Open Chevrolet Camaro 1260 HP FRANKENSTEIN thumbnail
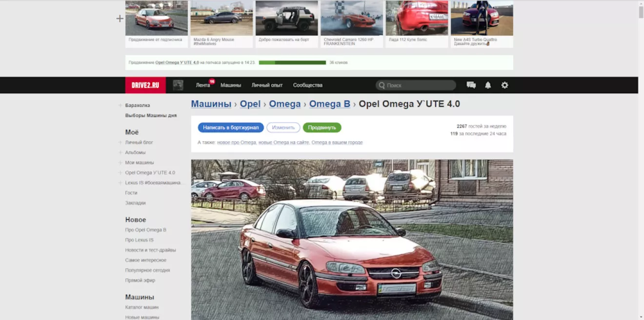644x320 pixels. tap(352, 24)
